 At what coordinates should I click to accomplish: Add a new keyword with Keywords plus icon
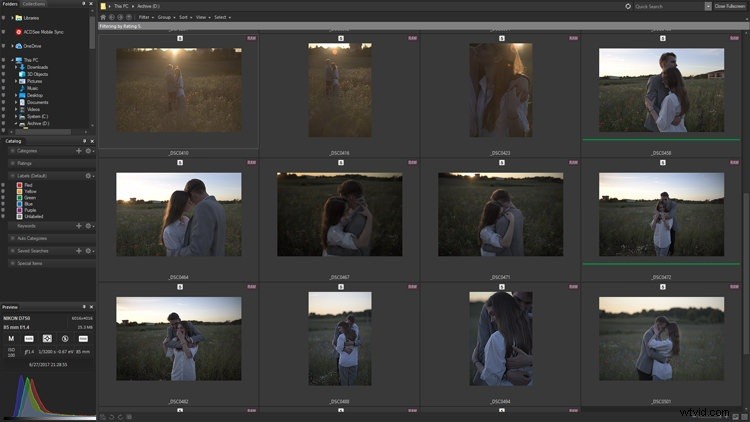point(79,226)
